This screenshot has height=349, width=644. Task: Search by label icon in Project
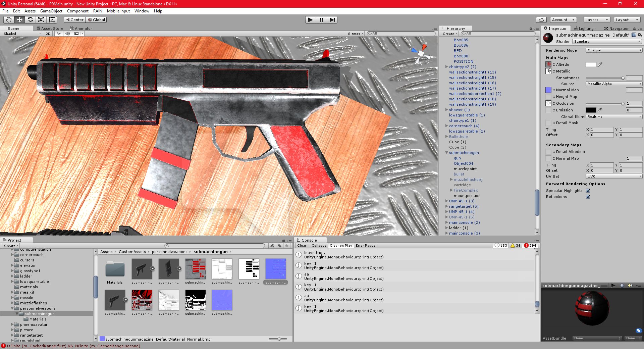click(x=279, y=246)
